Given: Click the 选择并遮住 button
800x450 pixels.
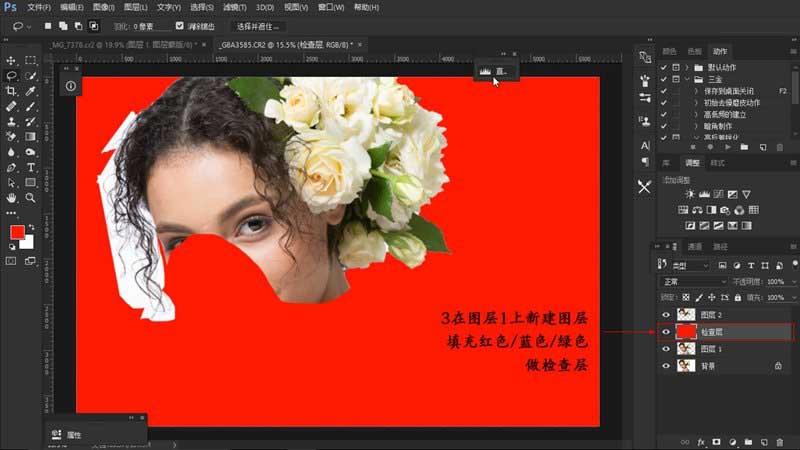Looking at the screenshot, I should tap(259, 25).
